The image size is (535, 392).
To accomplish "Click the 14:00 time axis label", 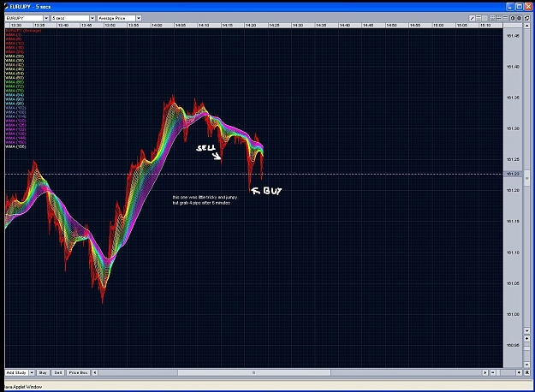I will (x=157, y=25).
